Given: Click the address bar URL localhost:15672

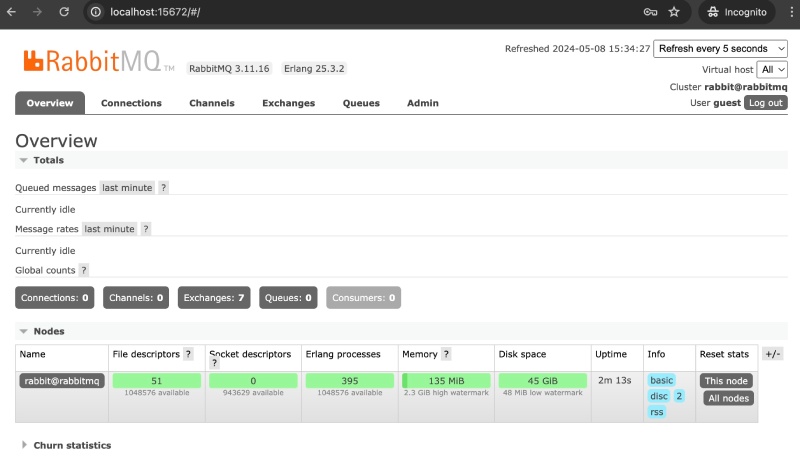Looking at the screenshot, I should [x=155, y=12].
